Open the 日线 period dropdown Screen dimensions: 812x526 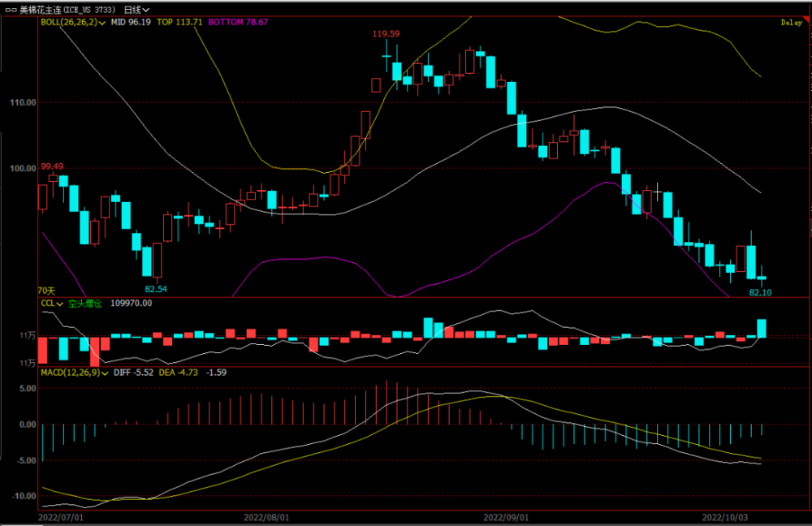136,10
